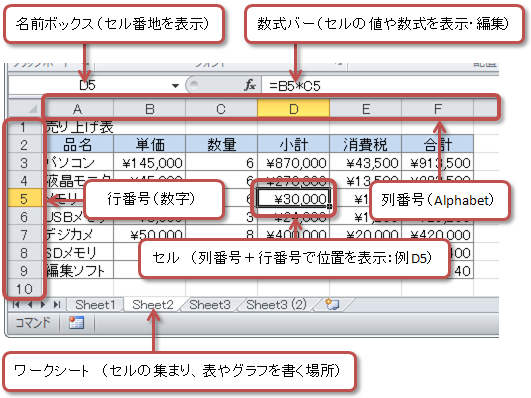Click the formula bar showing =B5*C5

[x=379, y=86]
